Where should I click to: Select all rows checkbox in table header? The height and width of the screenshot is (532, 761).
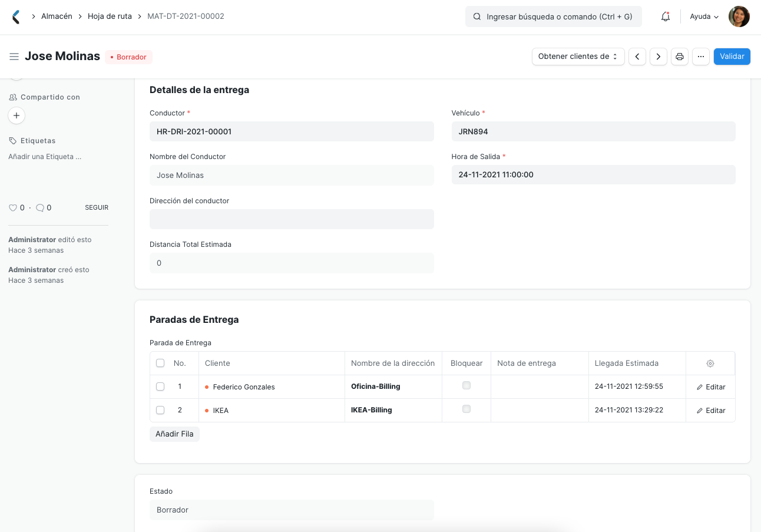pos(160,363)
